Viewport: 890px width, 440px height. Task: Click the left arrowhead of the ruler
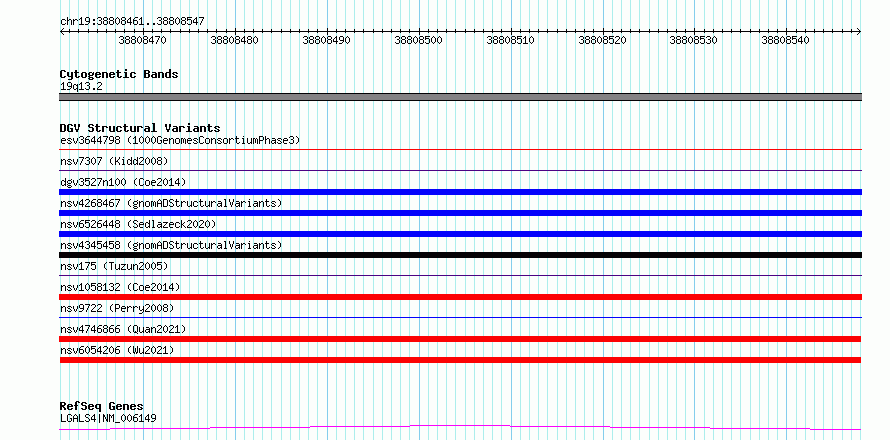(x=62, y=32)
